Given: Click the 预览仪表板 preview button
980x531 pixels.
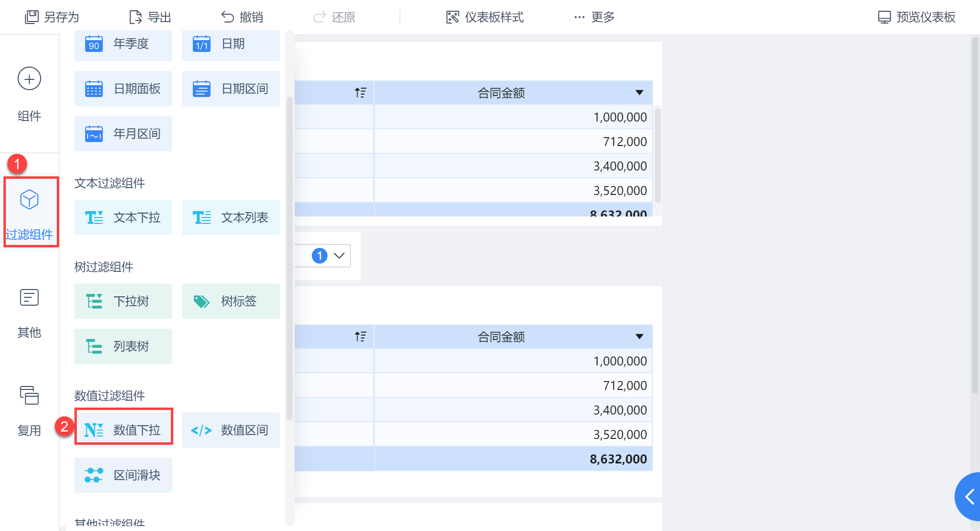Looking at the screenshot, I should 916,17.
